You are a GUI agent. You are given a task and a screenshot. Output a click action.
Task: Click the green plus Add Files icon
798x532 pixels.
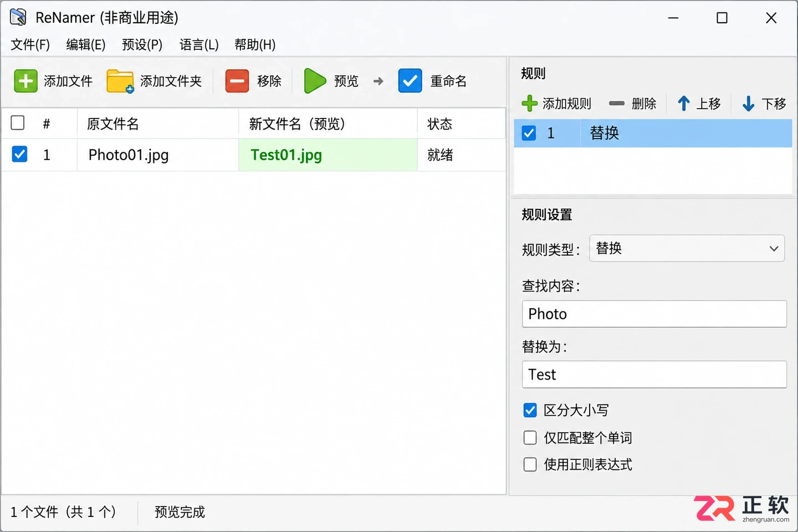pyautogui.click(x=25, y=81)
